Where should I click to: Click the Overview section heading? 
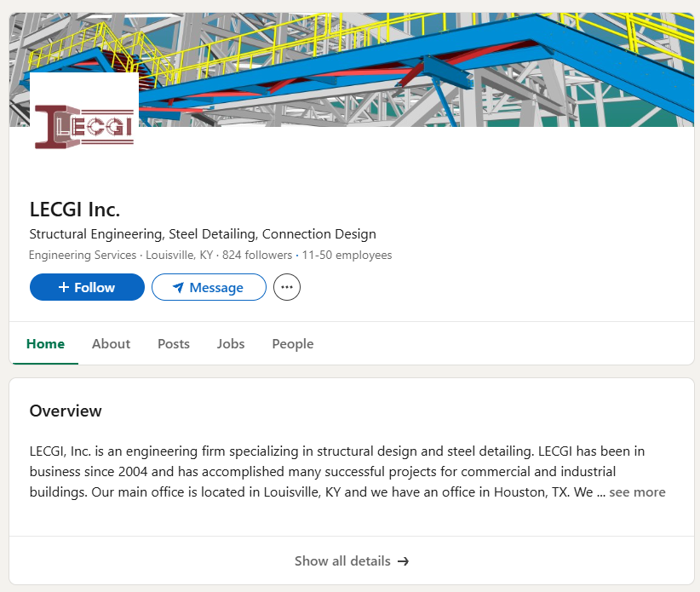(x=66, y=411)
